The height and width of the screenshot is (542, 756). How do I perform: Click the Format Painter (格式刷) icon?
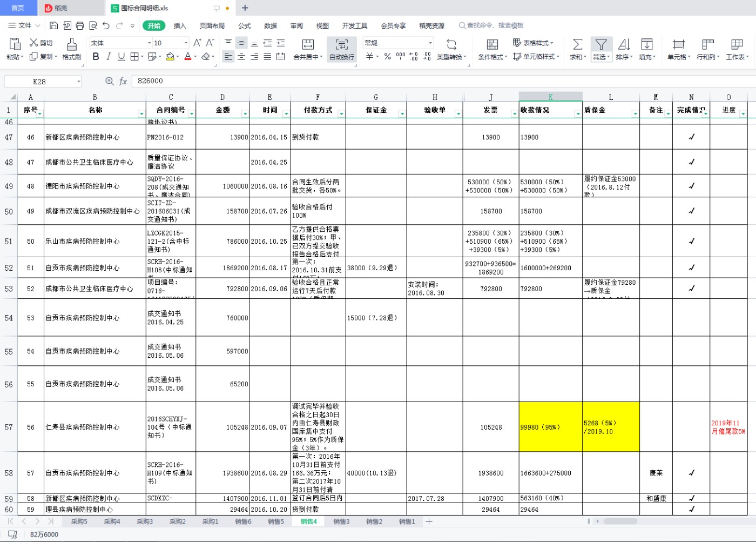pos(71,45)
